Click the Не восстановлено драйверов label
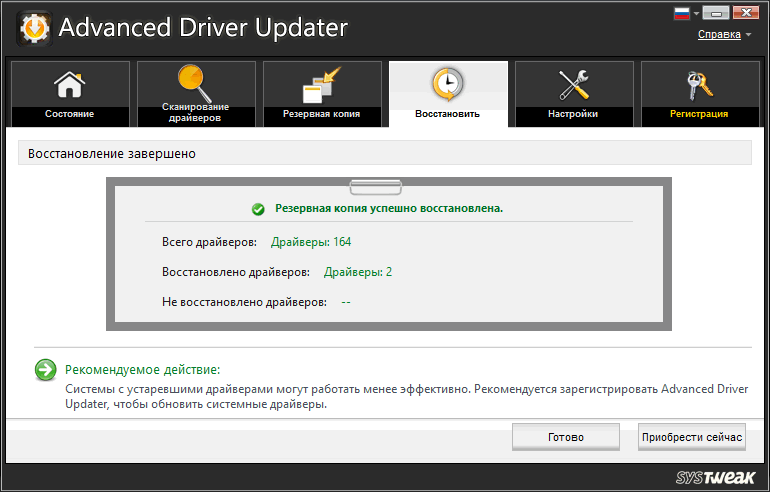This screenshot has width=770, height=492. pyautogui.click(x=244, y=302)
